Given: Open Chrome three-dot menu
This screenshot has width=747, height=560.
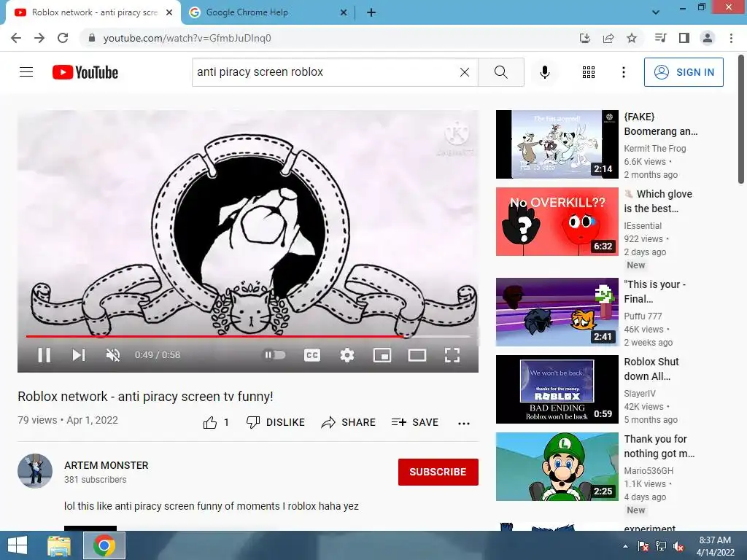Looking at the screenshot, I should click(x=731, y=38).
